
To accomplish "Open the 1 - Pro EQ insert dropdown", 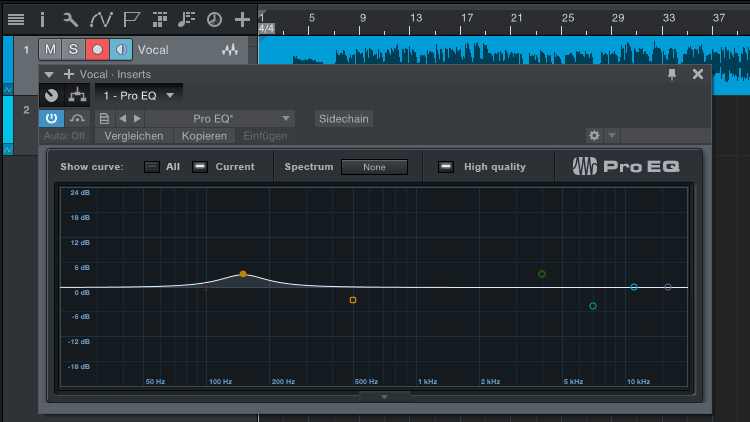I will coord(139,96).
